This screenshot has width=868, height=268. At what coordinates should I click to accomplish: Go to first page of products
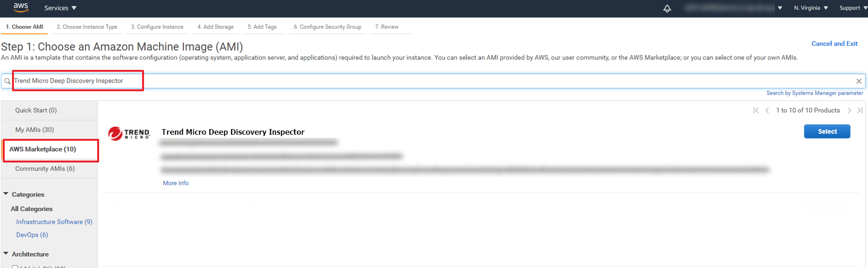(x=756, y=110)
